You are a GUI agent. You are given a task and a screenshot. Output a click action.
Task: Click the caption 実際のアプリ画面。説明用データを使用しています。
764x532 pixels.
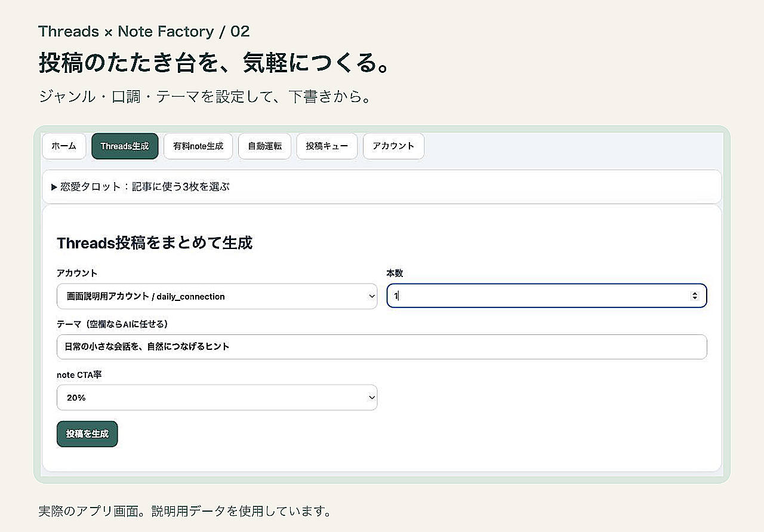click(184, 512)
